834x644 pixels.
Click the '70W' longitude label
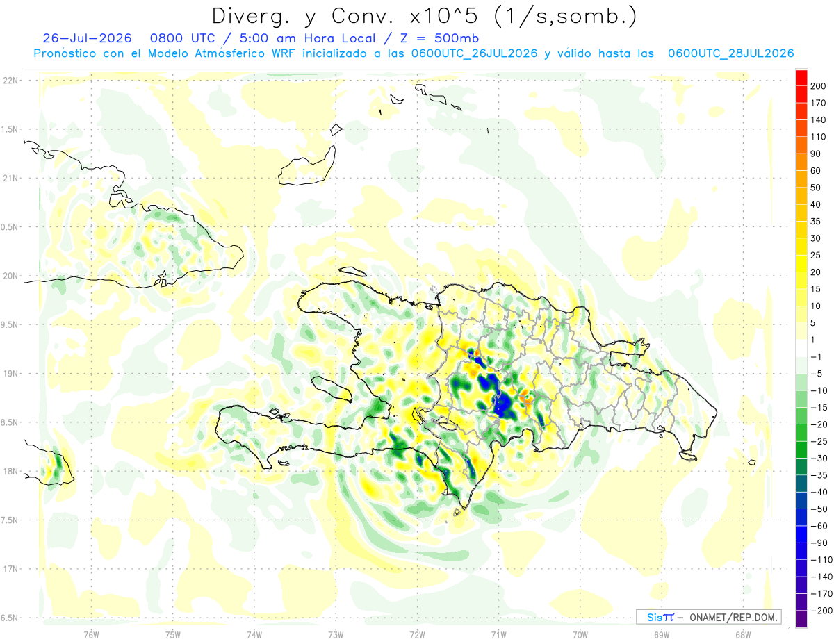coord(580,634)
